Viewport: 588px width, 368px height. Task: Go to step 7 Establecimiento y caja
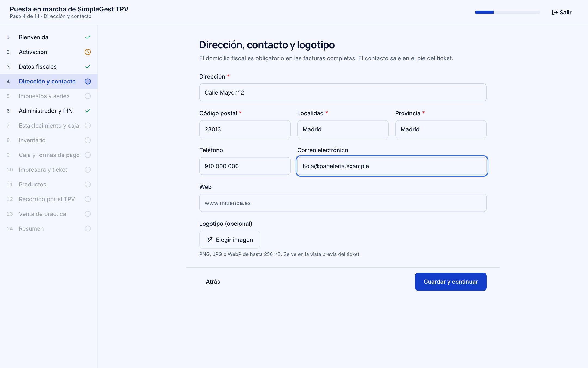(x=49, y=125)
